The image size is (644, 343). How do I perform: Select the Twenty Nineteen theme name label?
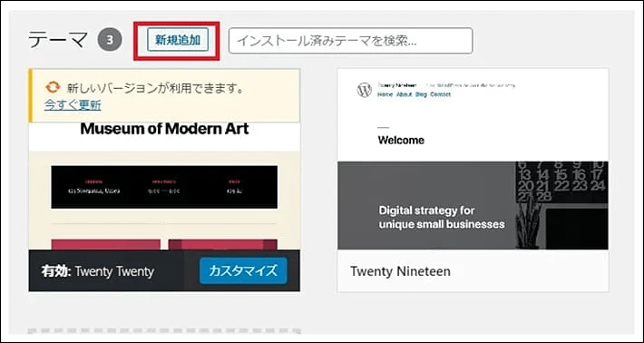click(400, 271)
